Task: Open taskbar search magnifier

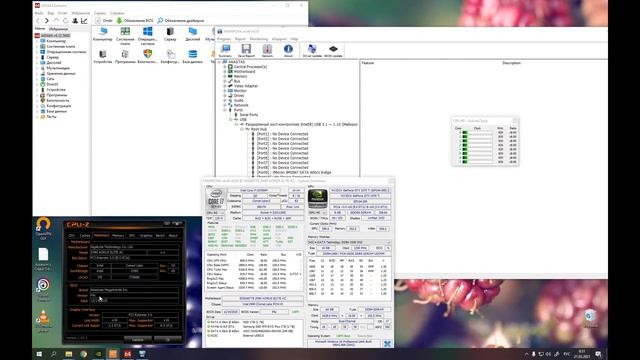Action: point(53,354)
